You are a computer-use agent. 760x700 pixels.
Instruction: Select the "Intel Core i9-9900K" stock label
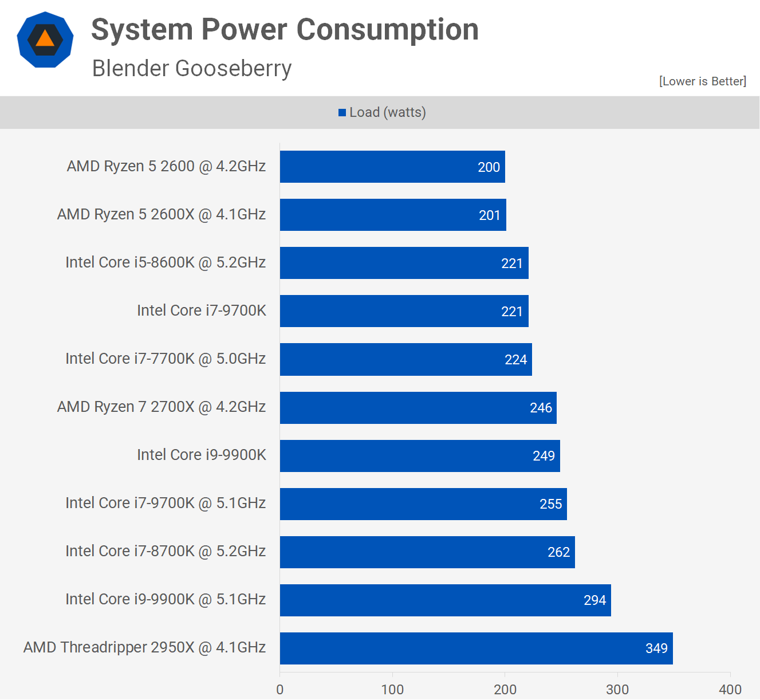(x=202, y=455)
